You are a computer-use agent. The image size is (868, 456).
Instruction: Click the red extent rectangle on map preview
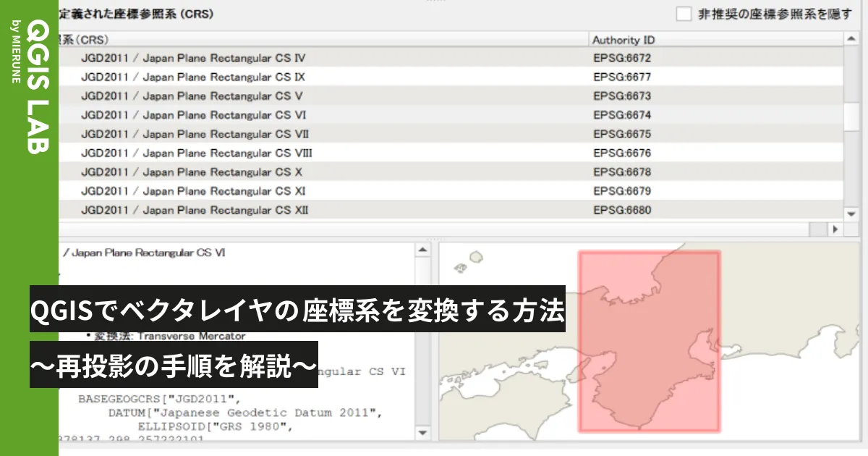click(x=649, y=341)
